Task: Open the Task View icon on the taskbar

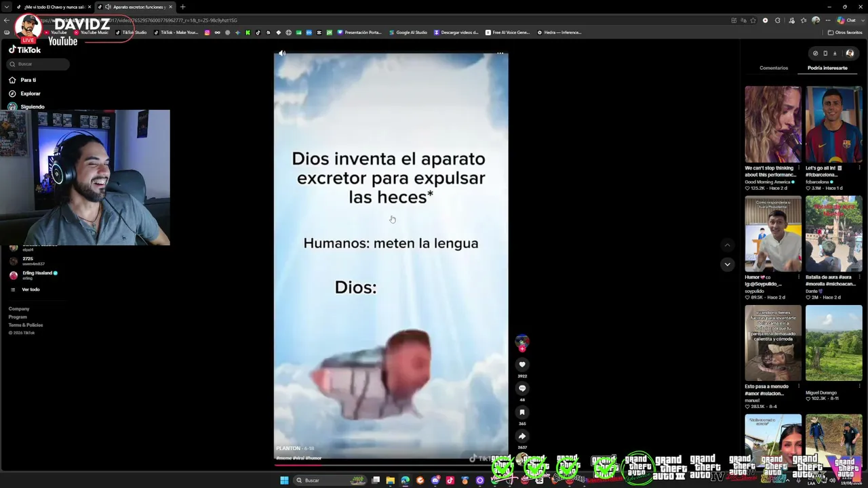Action: 376,481
